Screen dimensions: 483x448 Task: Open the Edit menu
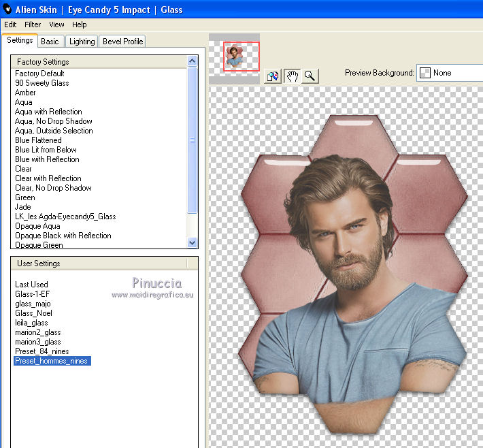10,25
